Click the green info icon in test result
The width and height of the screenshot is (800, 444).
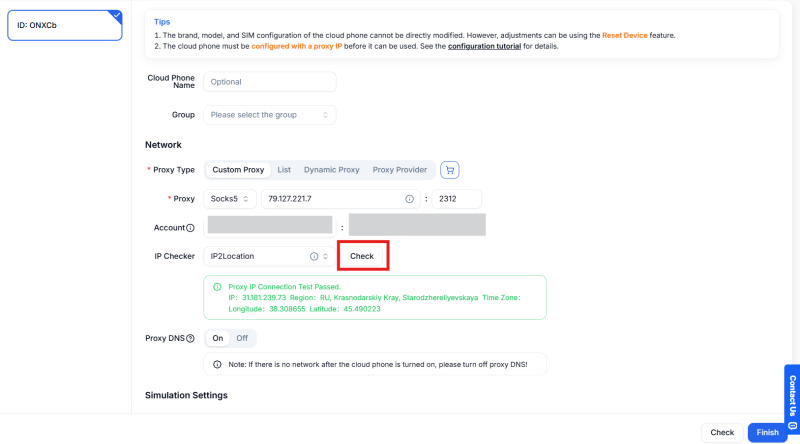tap(217, 287)
